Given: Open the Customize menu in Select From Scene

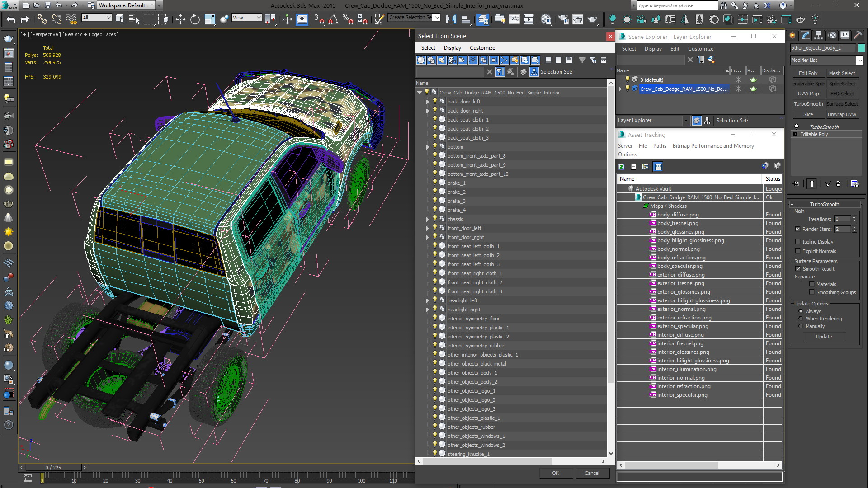Looking at the screenshot, I should (482, 48).
